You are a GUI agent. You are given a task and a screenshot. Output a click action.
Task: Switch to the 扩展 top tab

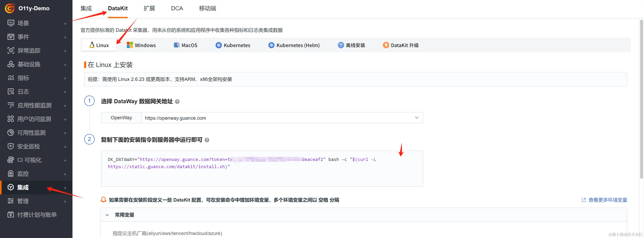click(x=149, y=9)
